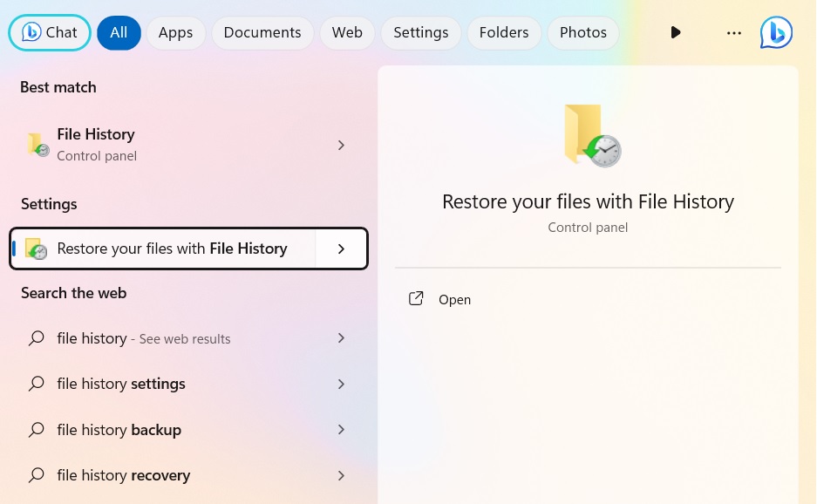The image size is (817, 504).
Task: Open the Photos search filter
Action: point(582,32)
